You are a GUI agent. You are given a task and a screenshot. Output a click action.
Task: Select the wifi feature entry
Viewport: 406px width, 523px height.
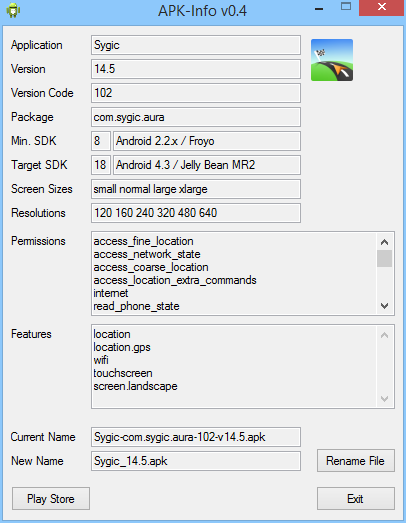click(x=101, y=360)
